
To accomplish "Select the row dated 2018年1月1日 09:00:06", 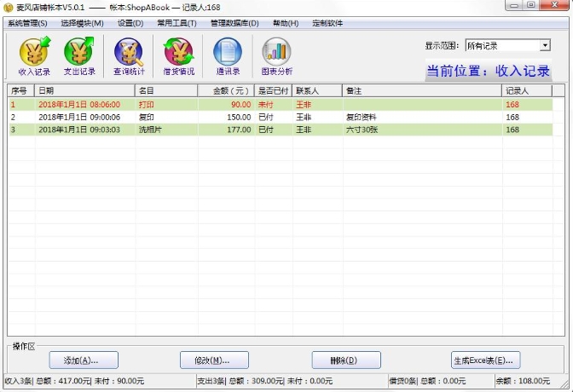I will click(281, 117).
